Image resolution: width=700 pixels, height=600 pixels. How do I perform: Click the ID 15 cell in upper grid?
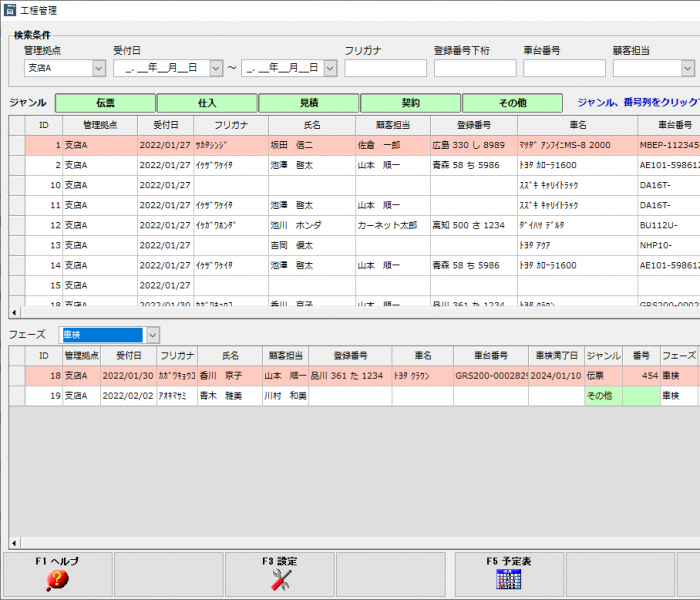pyautogui.click(x=44, y=286)
